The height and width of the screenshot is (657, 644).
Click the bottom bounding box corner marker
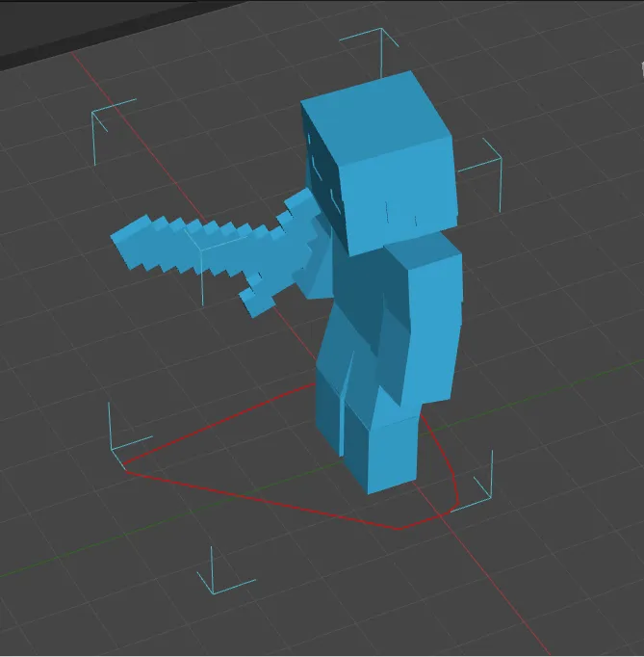(x=222, y=574)
